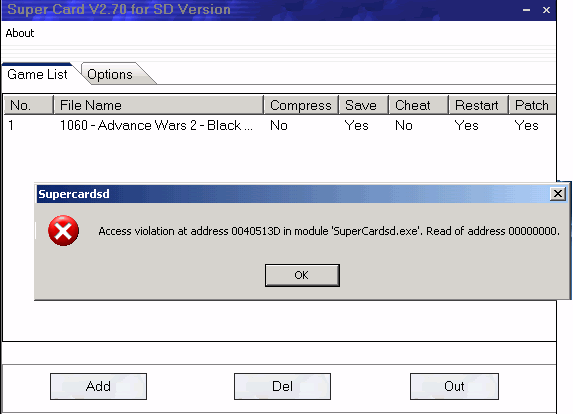Sort by the No. column header
573x414 pixels.
[29, 105]
